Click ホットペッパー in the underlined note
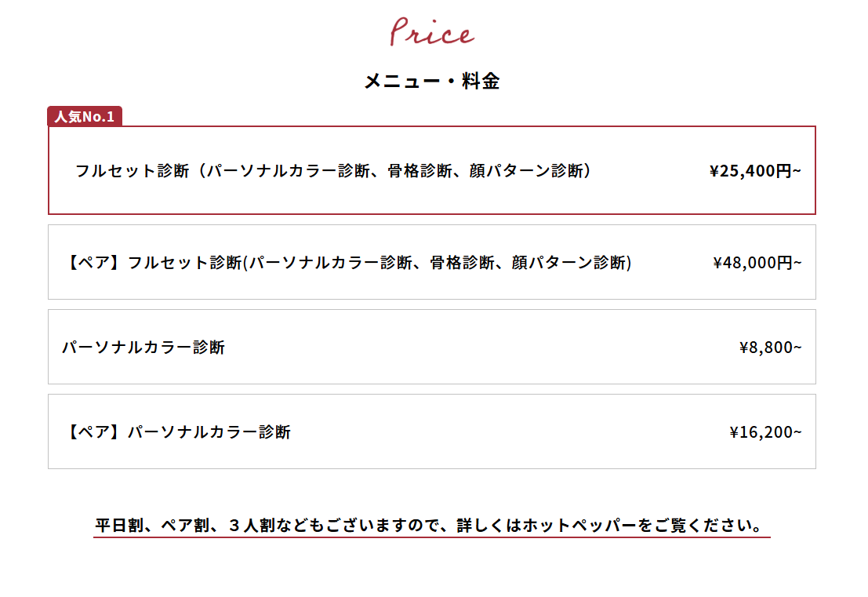868x597 pixels. pyautogui.click(x=579, y=525)
